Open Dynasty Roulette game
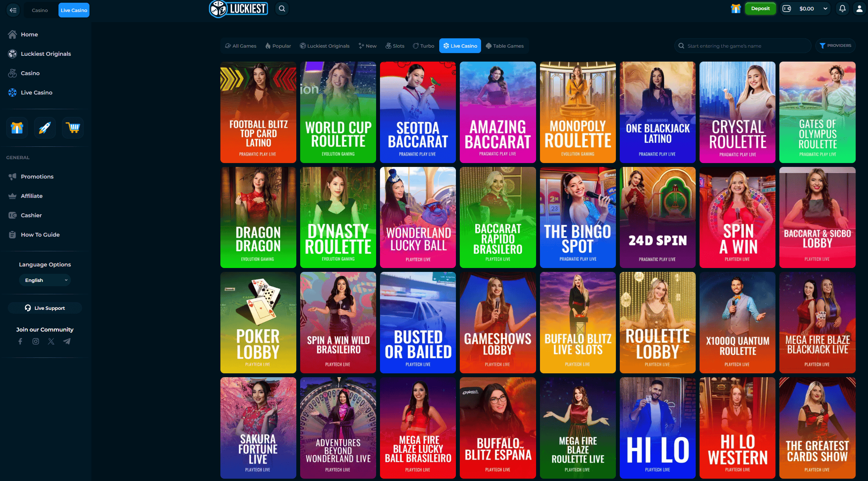Screen dimensions: 868x481 point(338,217)
